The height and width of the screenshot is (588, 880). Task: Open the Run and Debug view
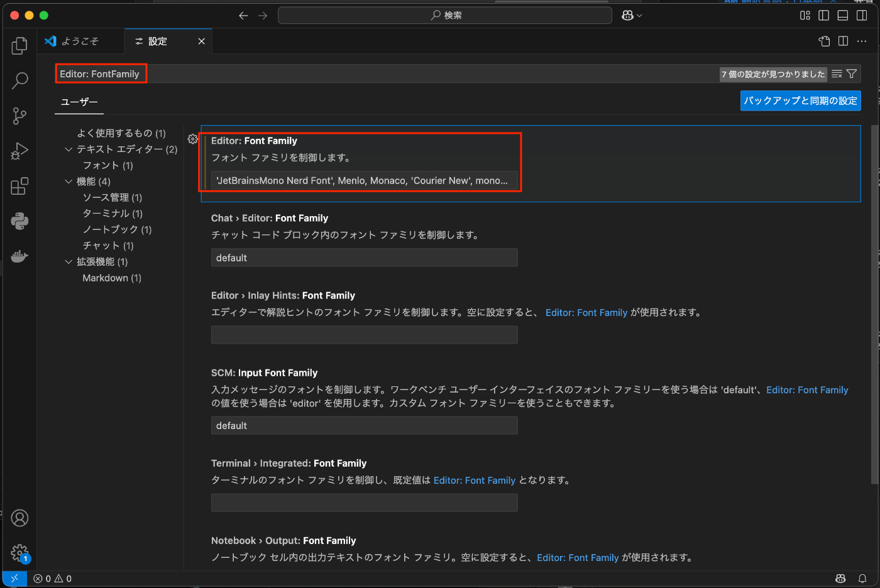pos(19,151)
